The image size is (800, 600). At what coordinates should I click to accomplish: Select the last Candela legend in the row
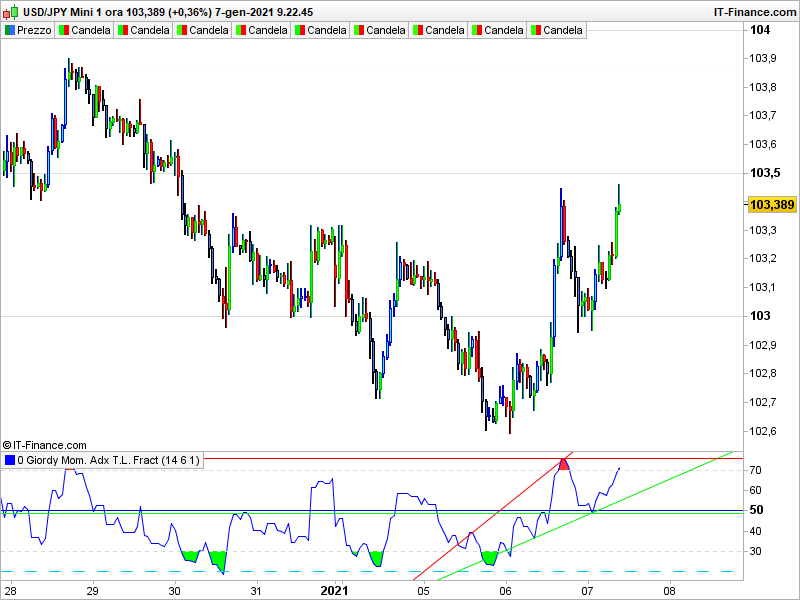click(557, 30)
